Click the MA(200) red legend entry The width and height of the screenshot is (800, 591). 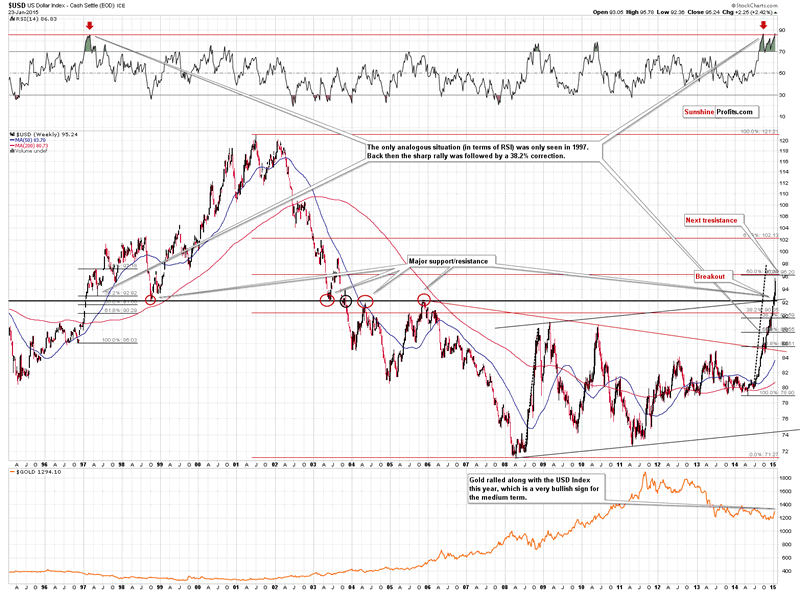[x=30, y=145]
